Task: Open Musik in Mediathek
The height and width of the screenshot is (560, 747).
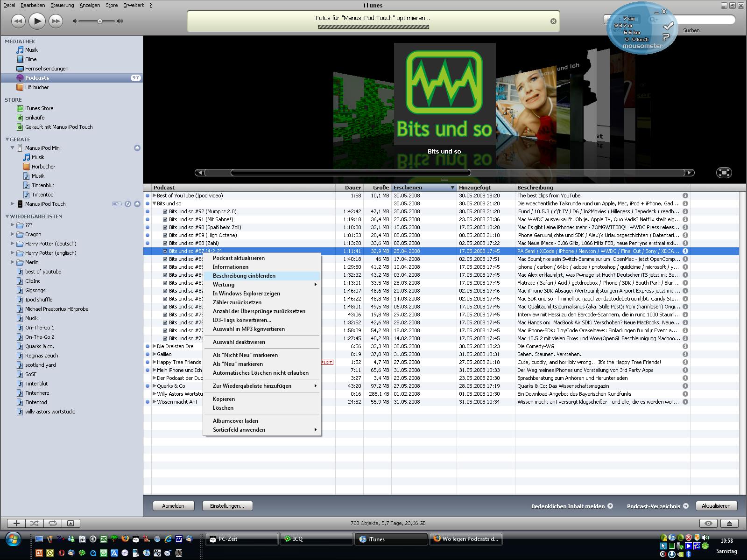Action: 31,50
